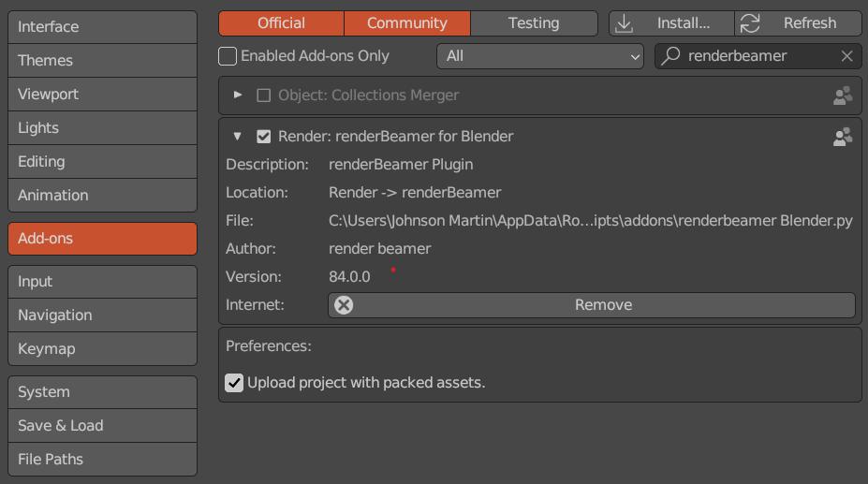The width and height of the screenshot is (868, 484).
Task: Toggle Enabled Add-ons Only checkbox
Action: [x=227, y=56]
